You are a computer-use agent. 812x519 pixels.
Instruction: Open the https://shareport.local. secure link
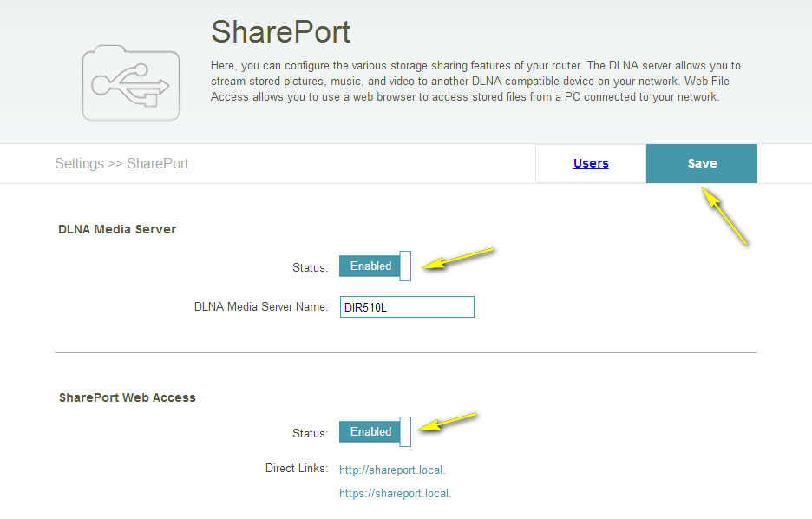click(x=395, y=494)
